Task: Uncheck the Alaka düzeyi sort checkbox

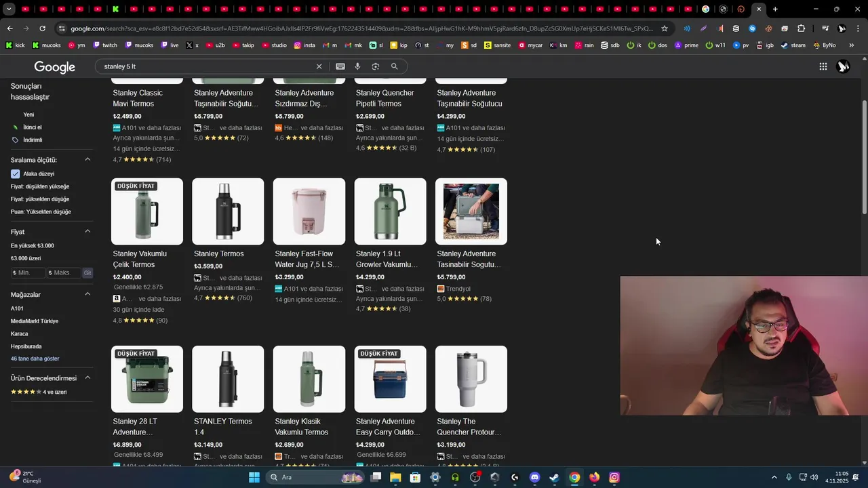Action: click(x=15, y=174)
